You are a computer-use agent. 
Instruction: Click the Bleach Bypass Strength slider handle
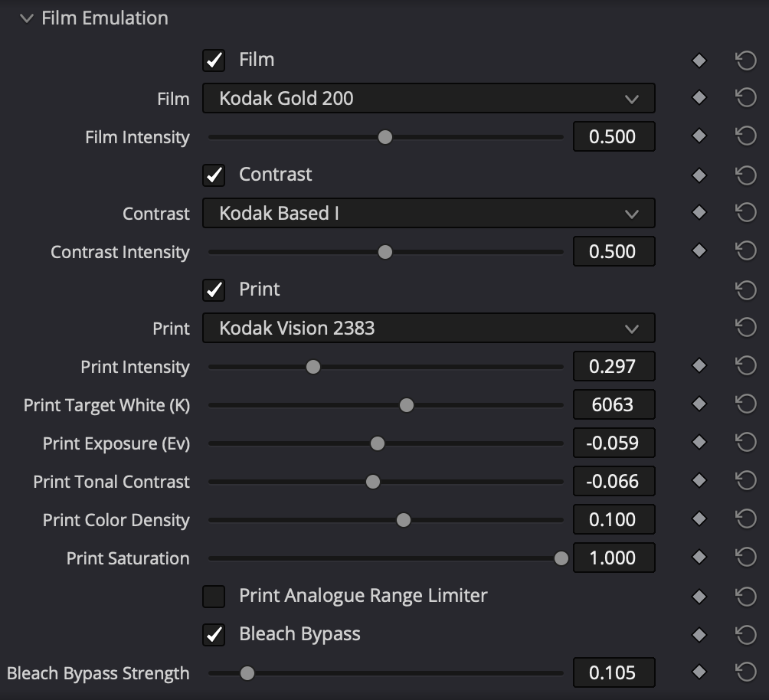click(247, 673)
